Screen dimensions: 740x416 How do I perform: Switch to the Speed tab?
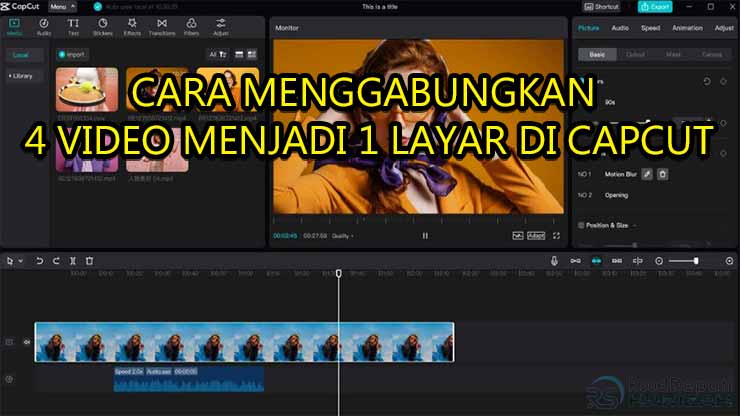[650, 28]
